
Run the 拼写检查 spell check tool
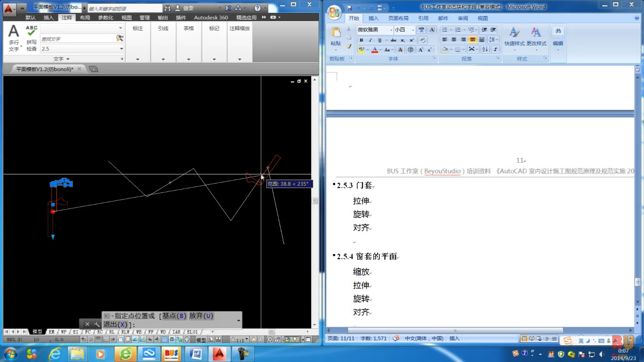pyautogui.click(x=32, y=38)
